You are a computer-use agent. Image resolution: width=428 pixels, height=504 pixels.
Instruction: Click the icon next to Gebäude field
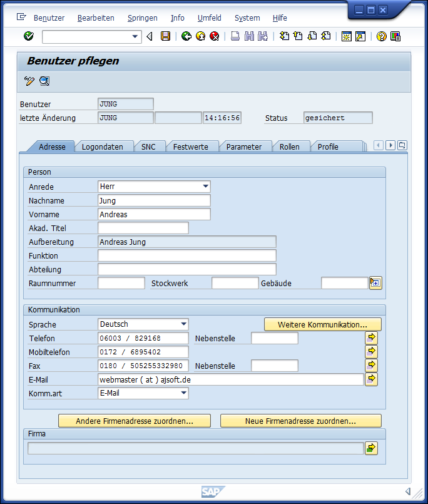pyautogui.click(x=375, y=282)
